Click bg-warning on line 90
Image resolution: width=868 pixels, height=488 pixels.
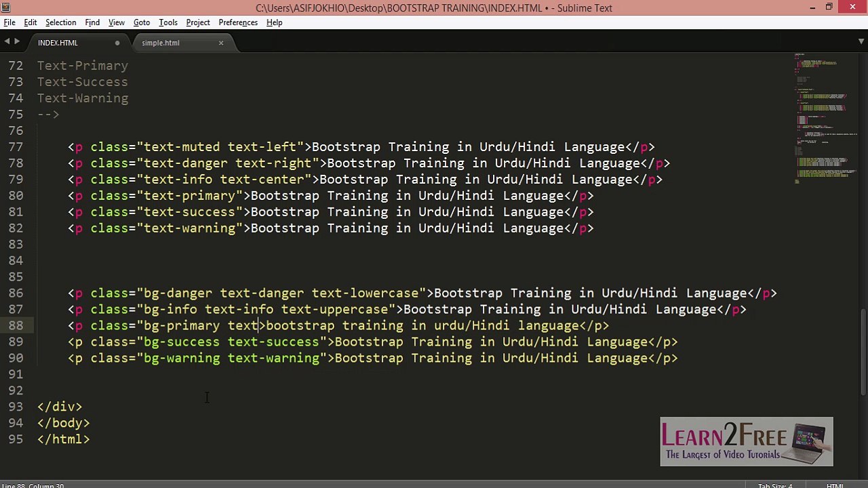coord(182,358)
